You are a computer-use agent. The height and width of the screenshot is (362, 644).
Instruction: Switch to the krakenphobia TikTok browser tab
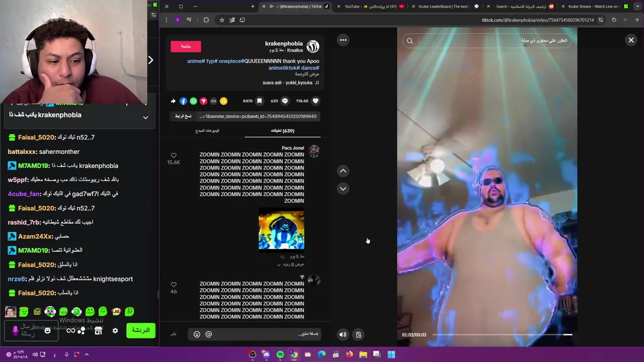pyautogui.click(x=297, y=7)
